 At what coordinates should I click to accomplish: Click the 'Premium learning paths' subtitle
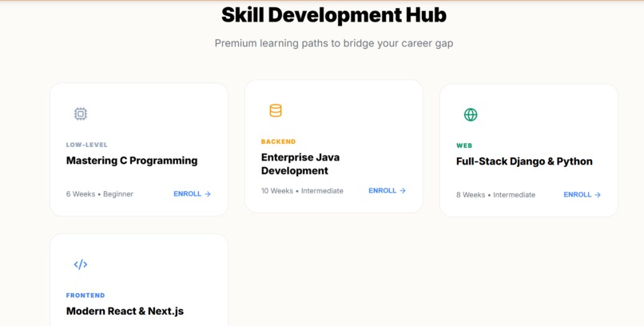[334, 43]
